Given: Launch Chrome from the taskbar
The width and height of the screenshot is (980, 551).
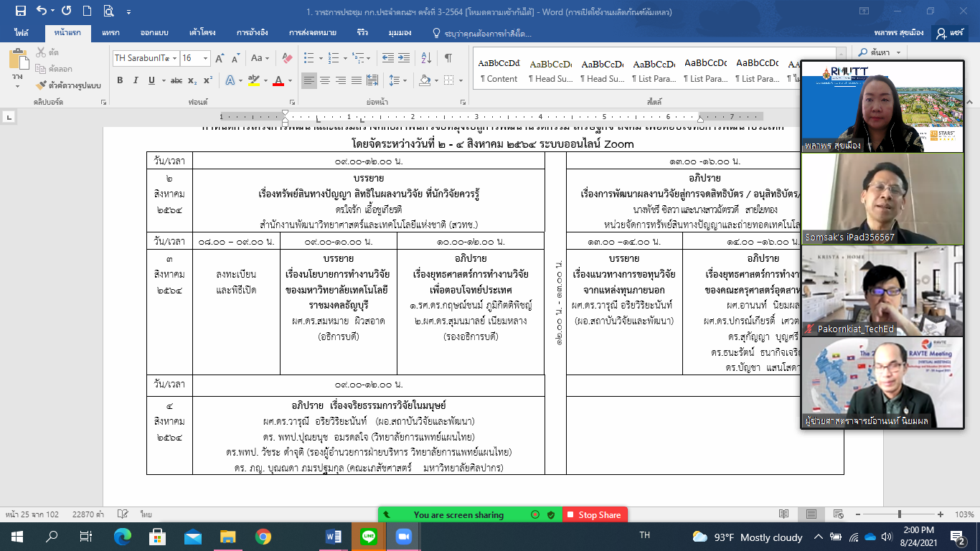Looking at the screenshot, I should pyautogui.click(x=263, y=536).
